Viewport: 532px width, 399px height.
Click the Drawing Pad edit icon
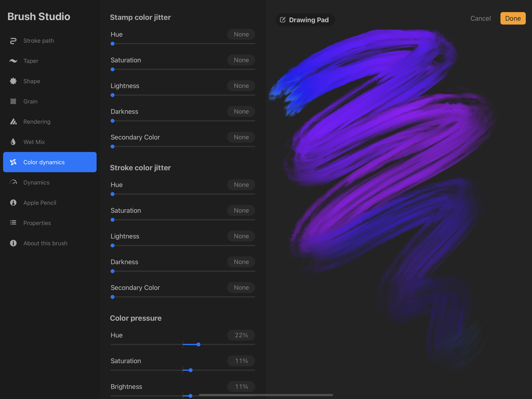[283, 20]
